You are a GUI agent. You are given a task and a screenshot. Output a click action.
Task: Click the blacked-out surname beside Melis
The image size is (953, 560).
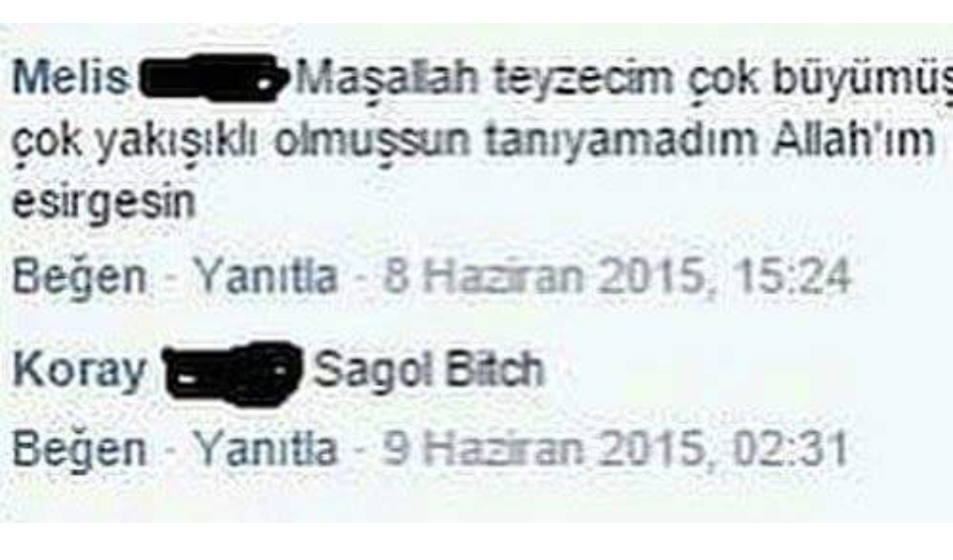pyautogui.click(x=214, y=78)
